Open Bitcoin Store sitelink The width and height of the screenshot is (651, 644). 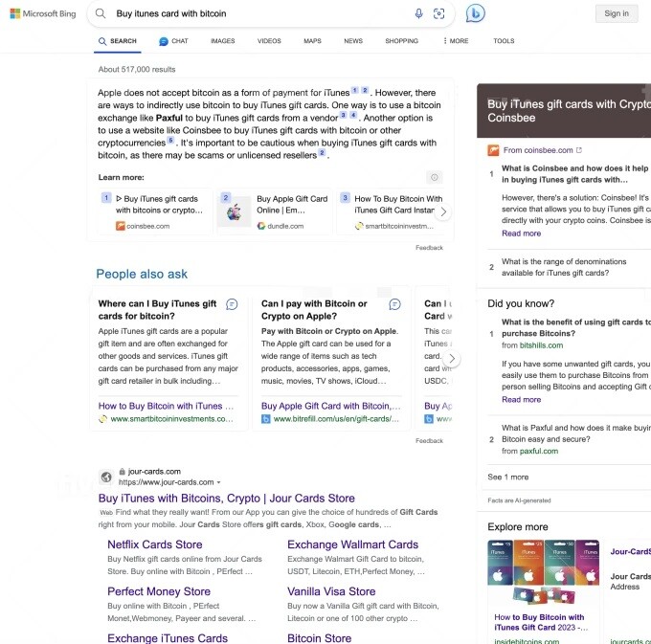click(x=319, y=638)
